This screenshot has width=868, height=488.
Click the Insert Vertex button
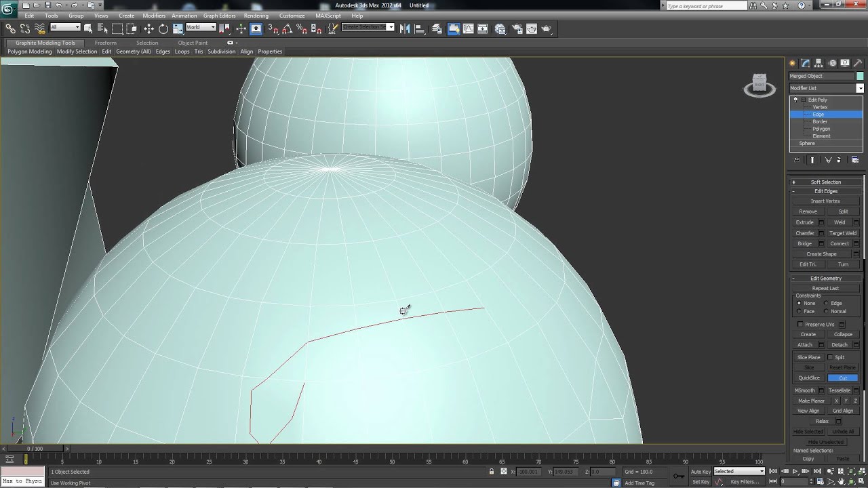pyautogui.click(x=825, y=201)
